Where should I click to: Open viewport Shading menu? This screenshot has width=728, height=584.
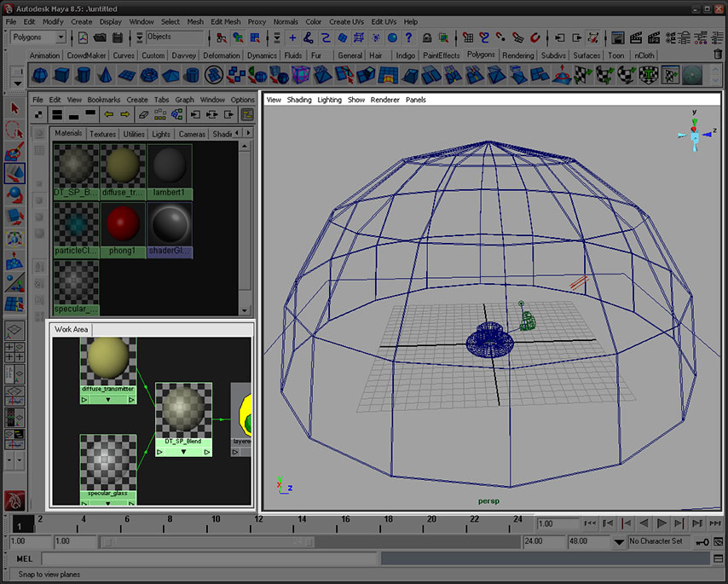(299, 100)
